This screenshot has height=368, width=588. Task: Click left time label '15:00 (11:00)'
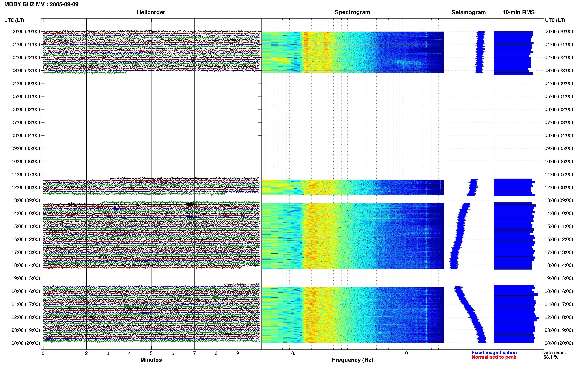(26, 226)
